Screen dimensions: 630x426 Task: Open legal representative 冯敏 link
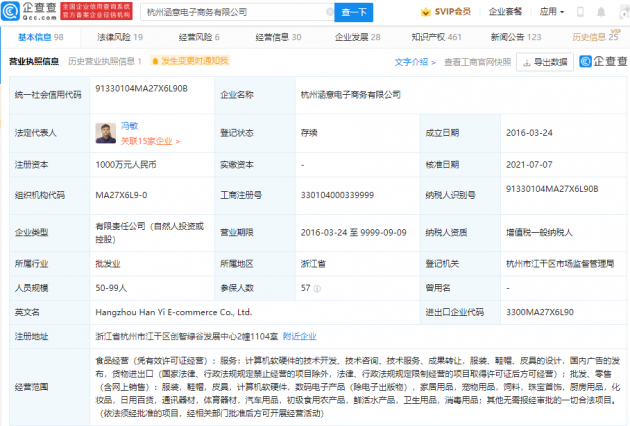pyautogui.click(x=129, y=126)
